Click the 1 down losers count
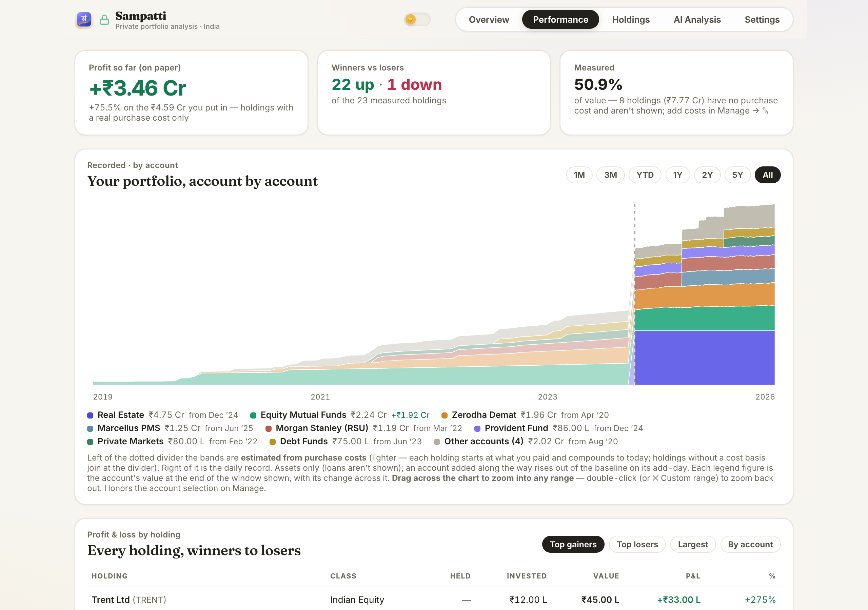 click(414, 84)
